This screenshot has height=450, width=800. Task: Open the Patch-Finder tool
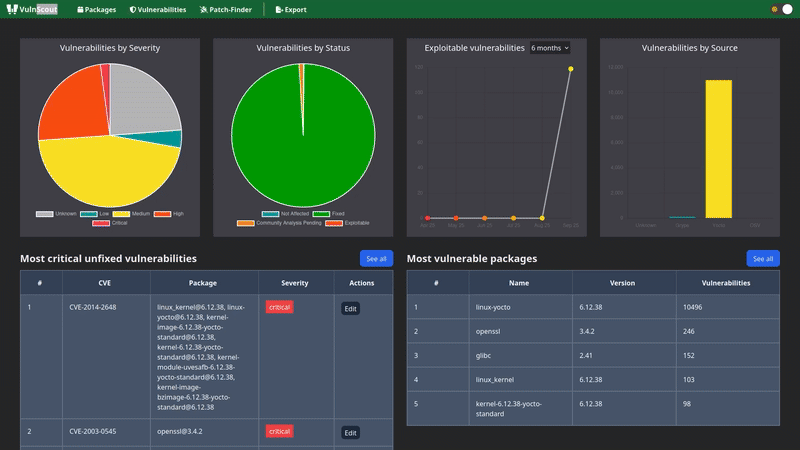(x=227, y=9)
